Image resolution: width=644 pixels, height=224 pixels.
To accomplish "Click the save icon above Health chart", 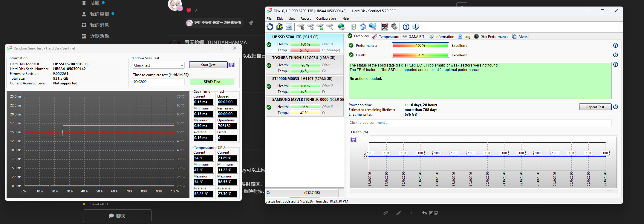I will coord(354,140).
